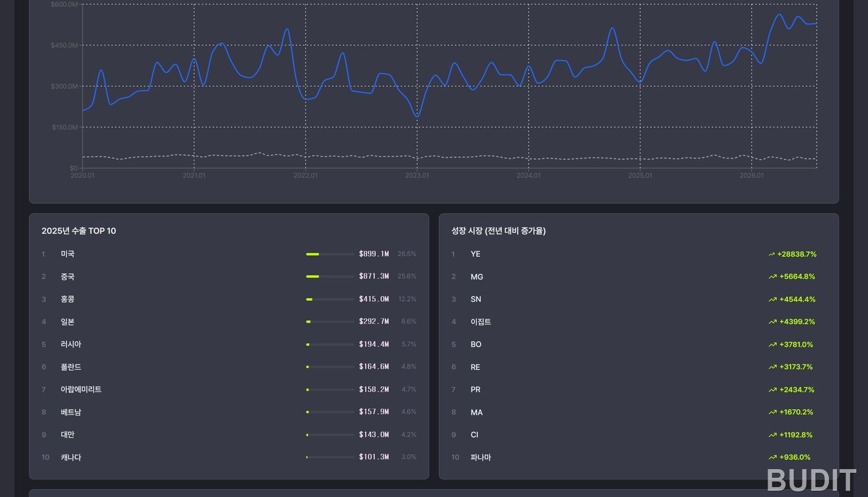The height and width of the screenshot is (497, 868).
Task: Click the 성장 시장 (전년 대비 증가율) heading
Action: [499, 231]
